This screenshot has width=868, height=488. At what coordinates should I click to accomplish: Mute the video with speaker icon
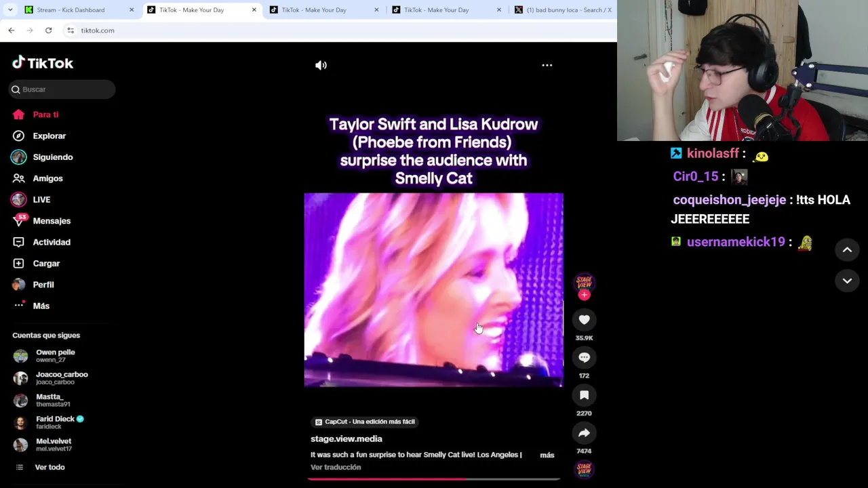pos(321,65)
